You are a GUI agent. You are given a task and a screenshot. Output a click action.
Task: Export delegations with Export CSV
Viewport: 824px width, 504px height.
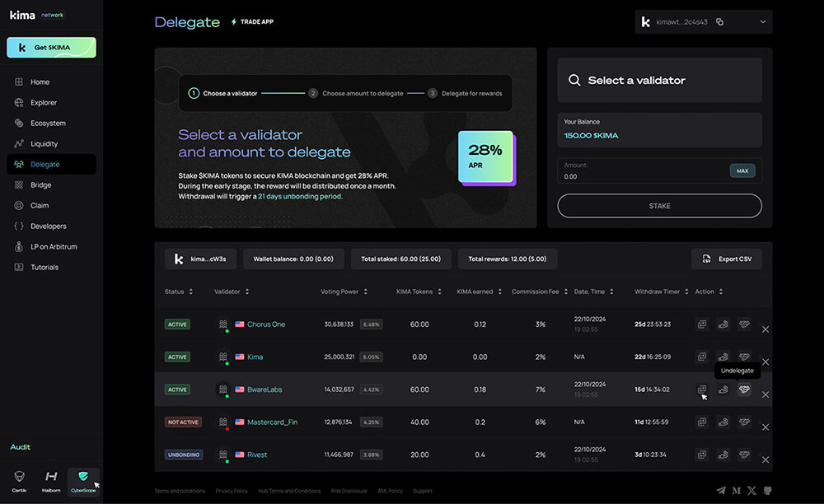pyautogui.click(x=727, y=259)
